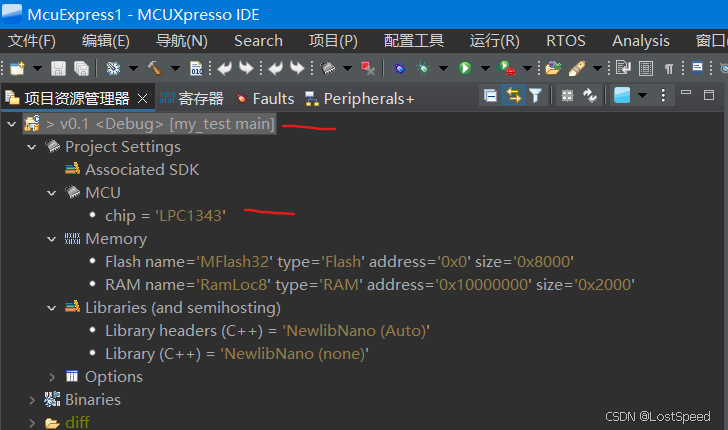This screenshot has height=430, width=728.
Task: Click the second white forward arrow
Action: pyautogui.click(x=297, y=68)
